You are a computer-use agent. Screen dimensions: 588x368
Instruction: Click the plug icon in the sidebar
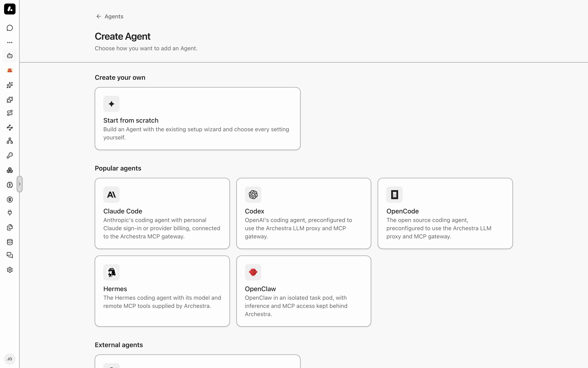(x=10, y=213)
